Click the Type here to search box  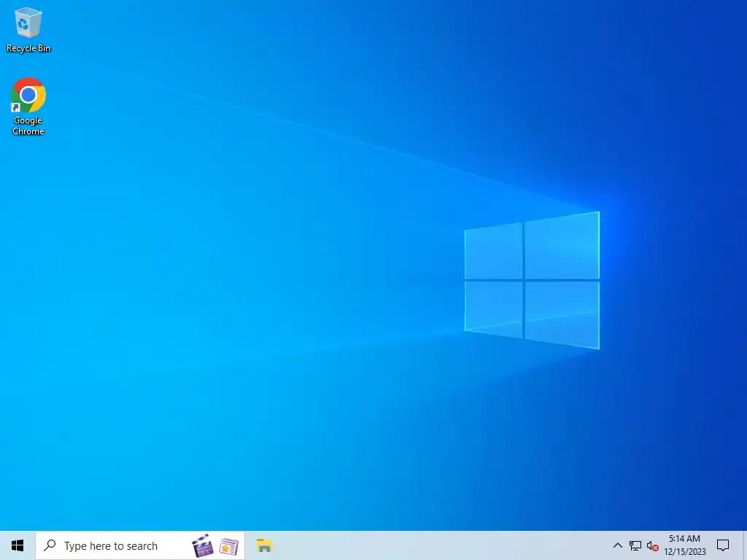(140, 545)
